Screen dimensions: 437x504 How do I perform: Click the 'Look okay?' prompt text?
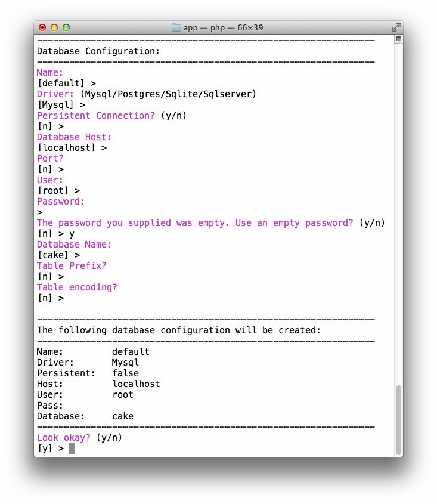(64, 438)
